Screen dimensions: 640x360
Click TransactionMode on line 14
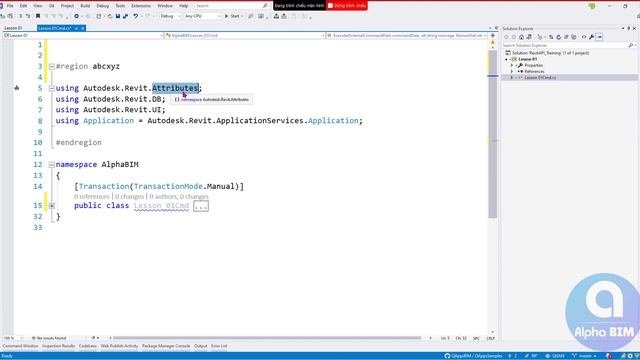pyautogui.click(x=168, y=187)
